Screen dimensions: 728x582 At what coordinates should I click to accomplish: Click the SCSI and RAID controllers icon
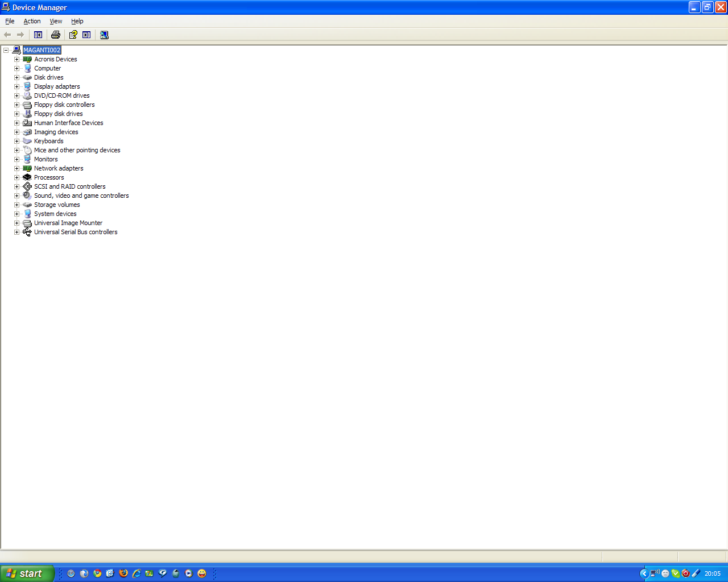27,186
